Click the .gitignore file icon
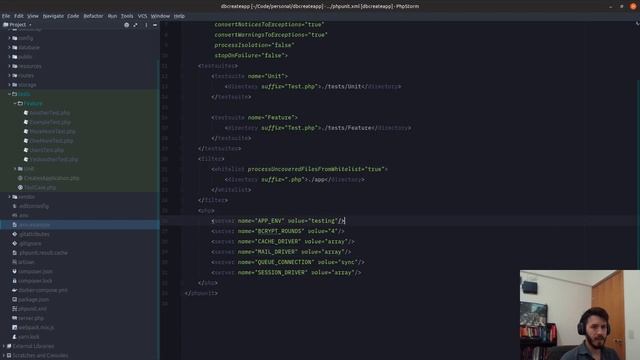640x360 pixels. pos(15,244)
